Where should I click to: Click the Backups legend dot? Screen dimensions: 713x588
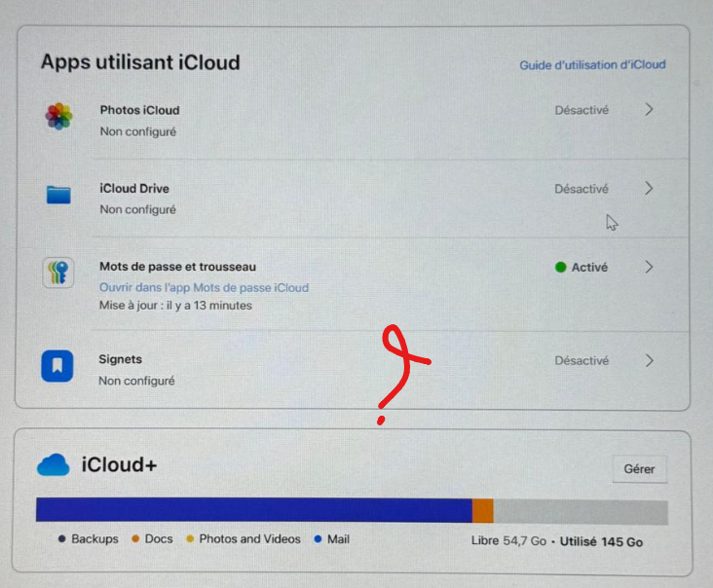pyautogui.click(x=61, y=538)
